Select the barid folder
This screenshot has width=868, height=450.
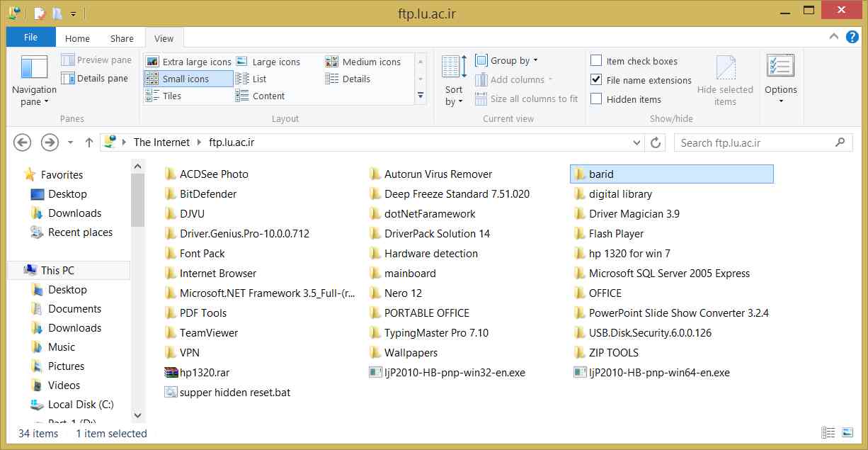(671, 174)
